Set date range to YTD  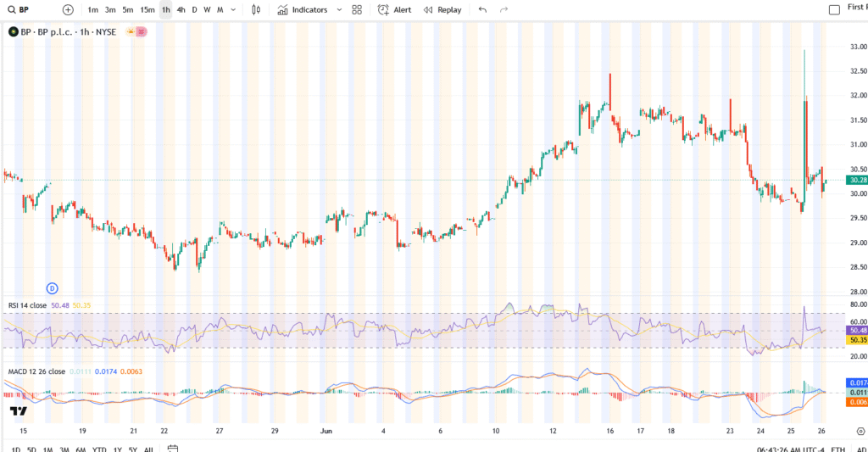pyautogui.click(x=99, y=449)
